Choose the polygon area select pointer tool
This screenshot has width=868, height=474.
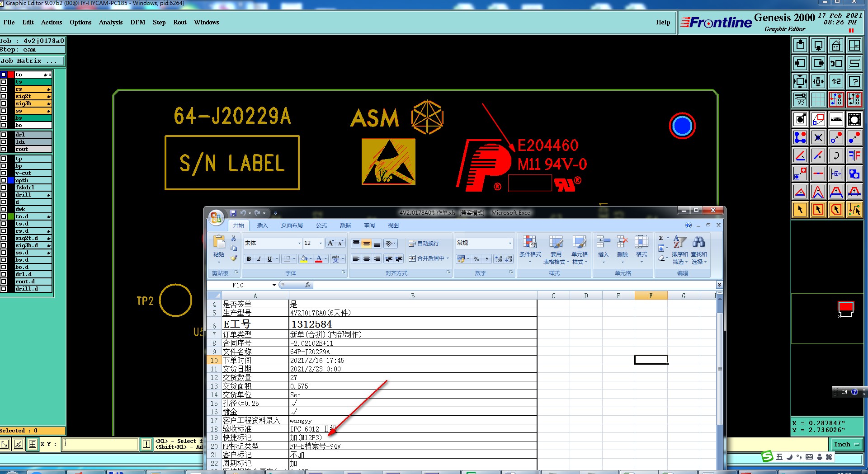coord(836,210)
